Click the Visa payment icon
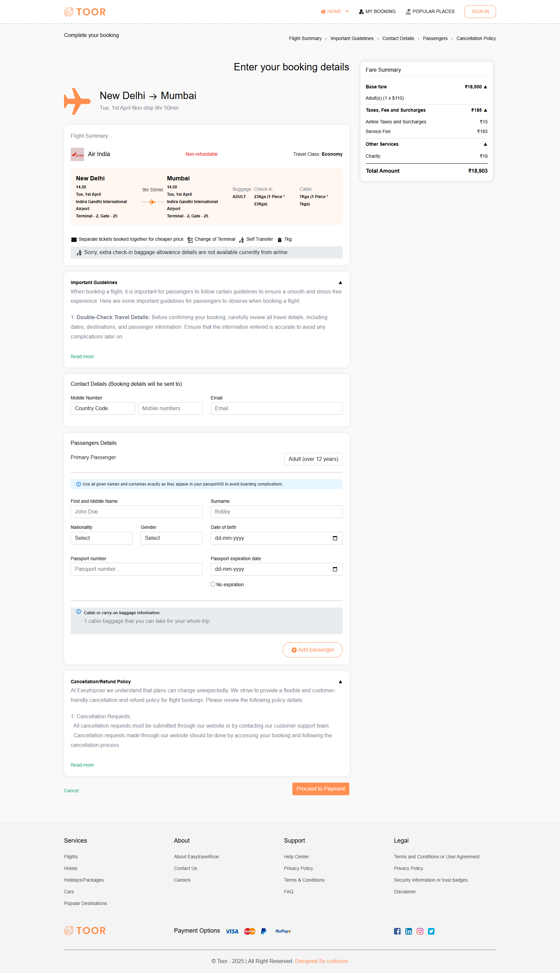 coord(232,931)
